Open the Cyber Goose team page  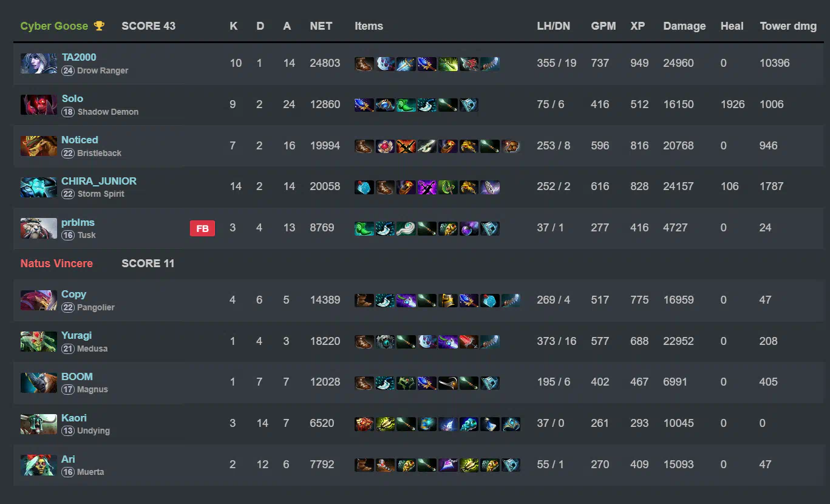54,26
